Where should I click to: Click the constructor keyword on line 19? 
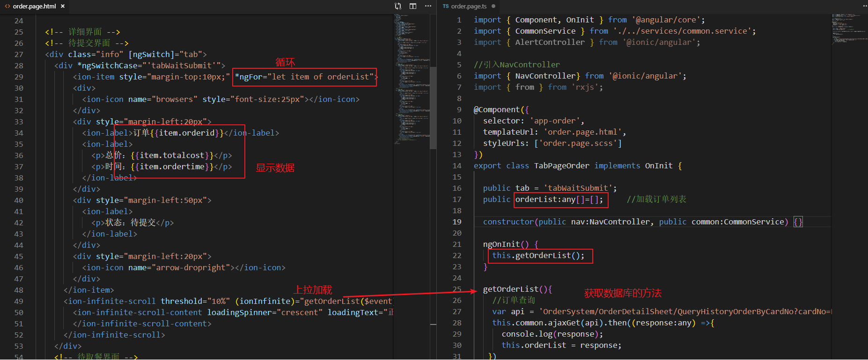tap(508, 222)
